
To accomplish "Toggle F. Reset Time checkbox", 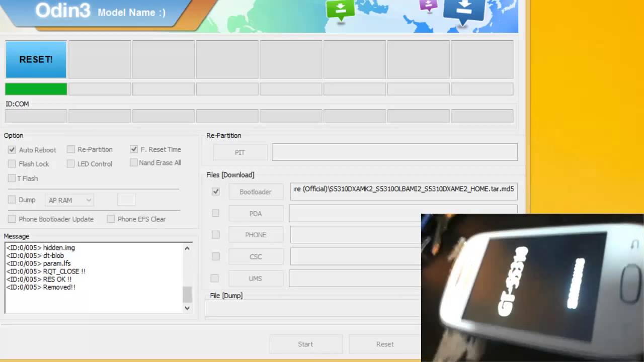I will [x=134, y=149].
